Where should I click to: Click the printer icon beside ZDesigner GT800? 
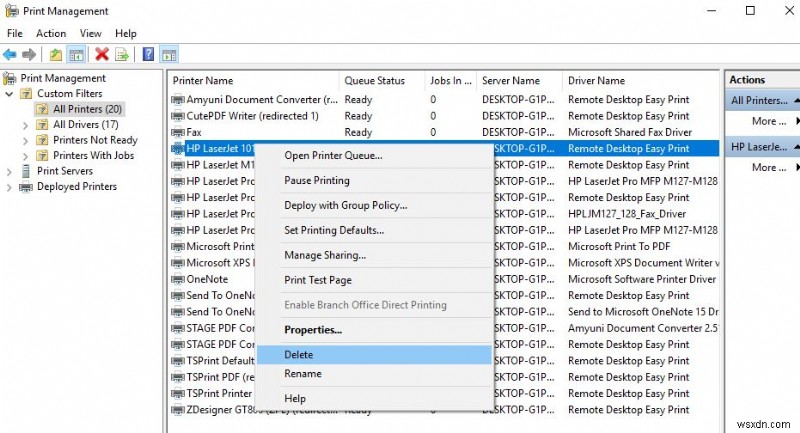(x=178, y=410)
